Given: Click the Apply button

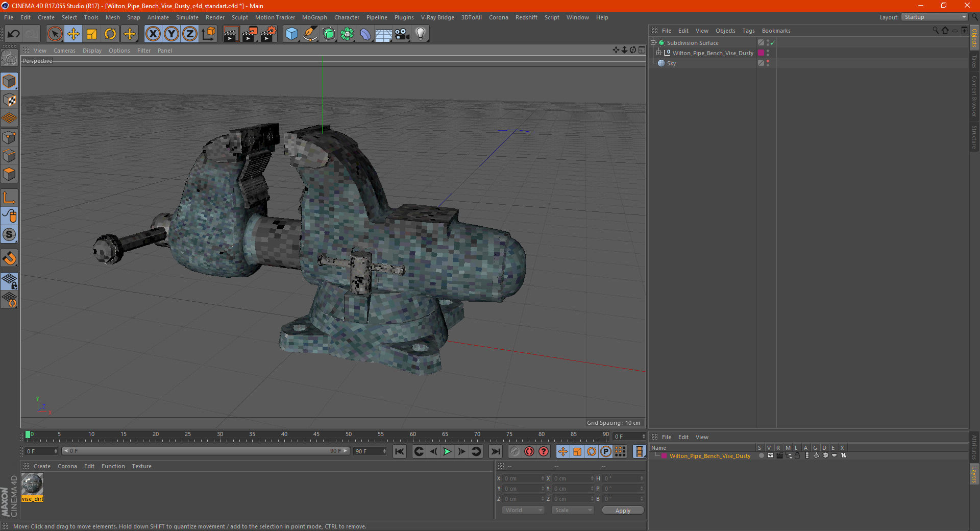Looking at the screenshot, I should (x=622, y=510).
